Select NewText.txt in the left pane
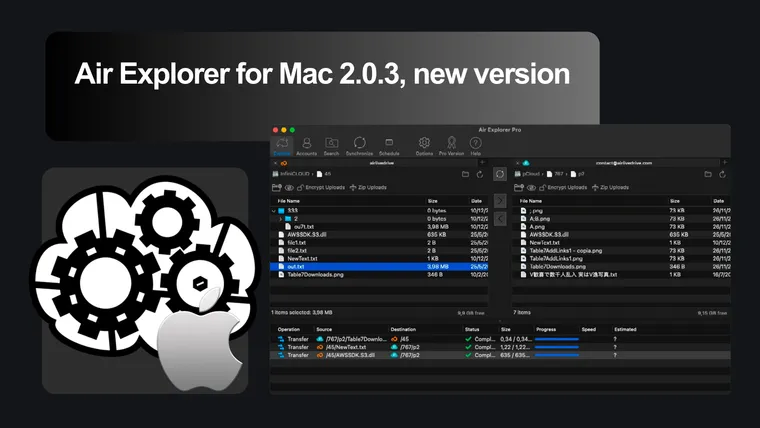The width and height of the screenshot is (760, 428). pos(379,258)
